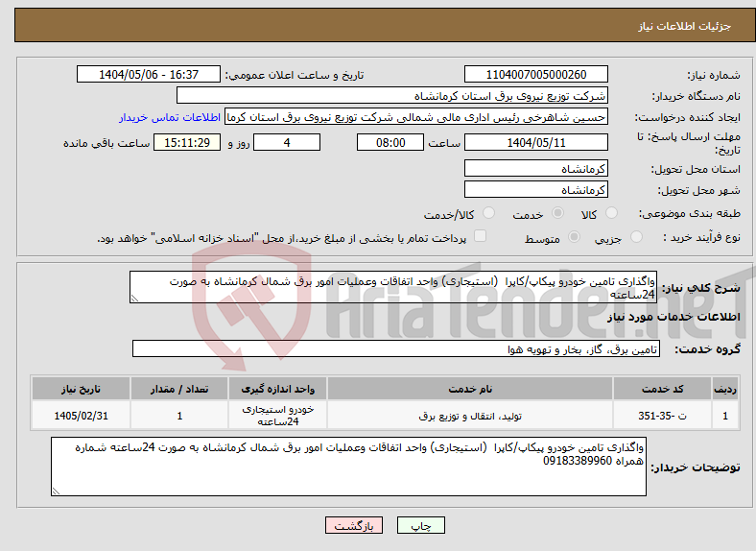Click need date cell 1405/02/31
The image size is (756, 551).
pyautogui.click(x=81, y=416)
